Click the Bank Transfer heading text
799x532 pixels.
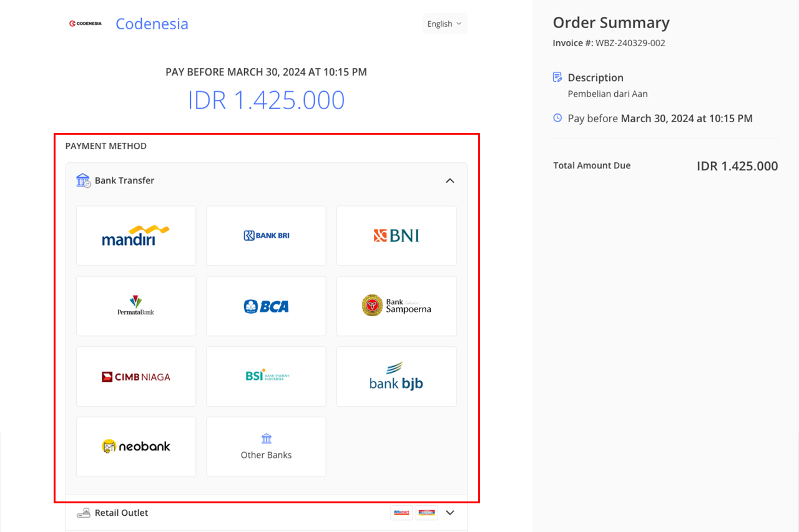tap(124, 180)
